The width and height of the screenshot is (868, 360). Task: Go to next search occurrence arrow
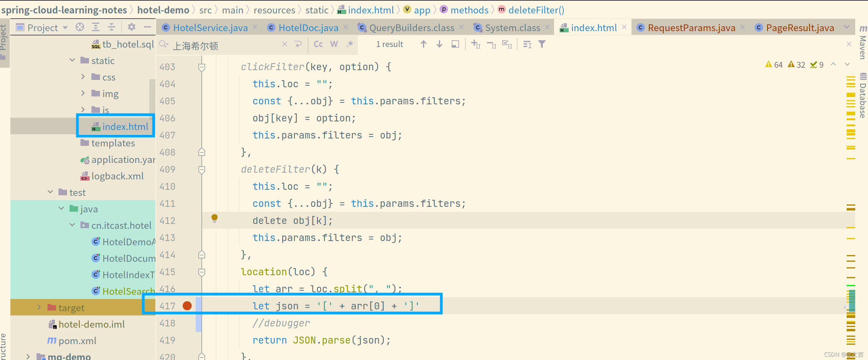(439, 44)
